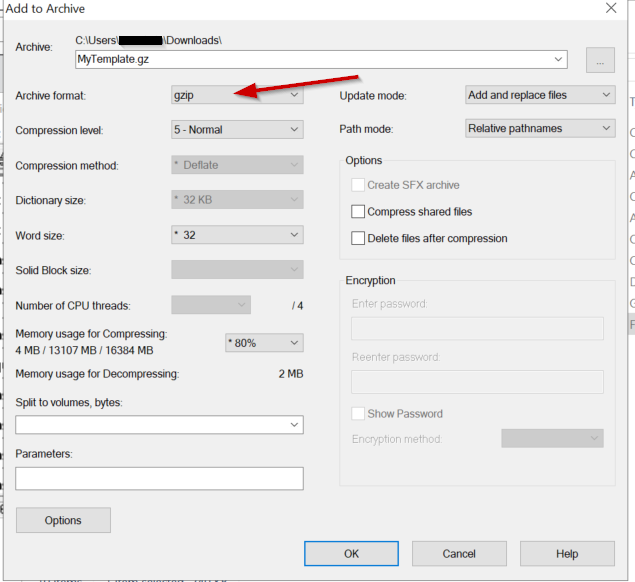The image size is (635, 582).
Task: Open the Archive format dropdown showing gzip
Action: click(x=237, y=95)
